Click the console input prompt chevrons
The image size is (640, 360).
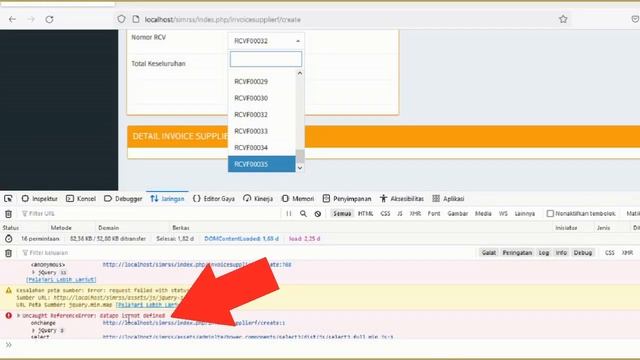point(8,345)
